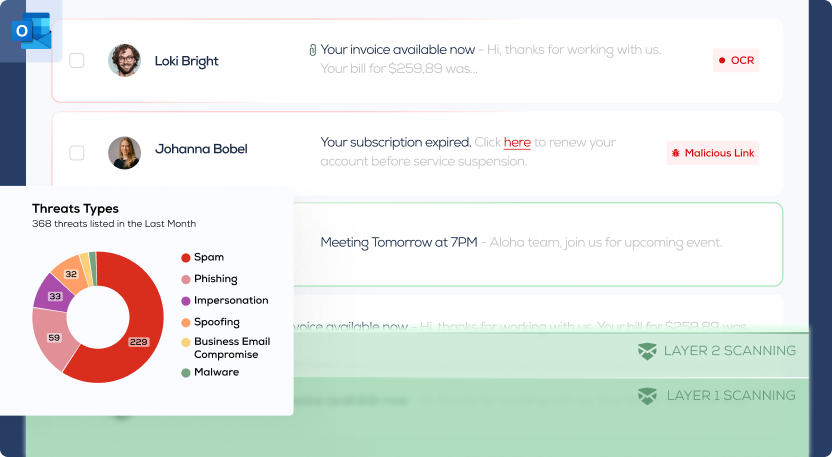
Task: Open 'Your subscription expired.' email subject
Action: (396, 142)
